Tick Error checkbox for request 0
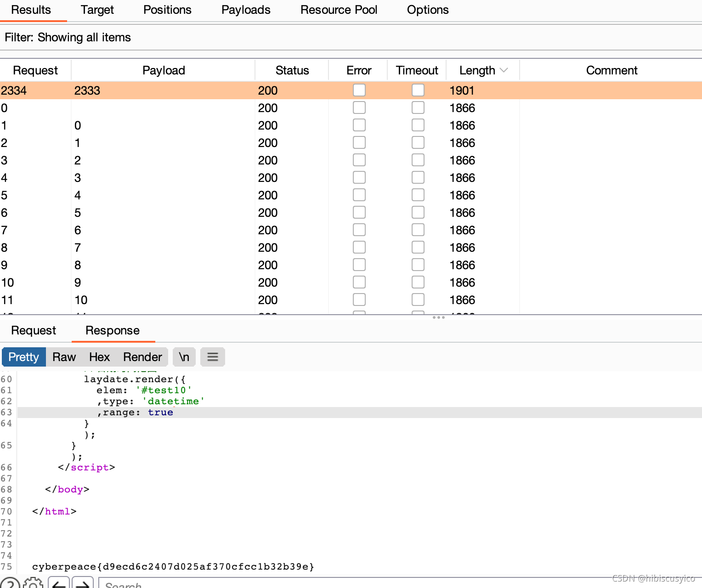This screenshot has width=702, height=588. click(359, 107)
